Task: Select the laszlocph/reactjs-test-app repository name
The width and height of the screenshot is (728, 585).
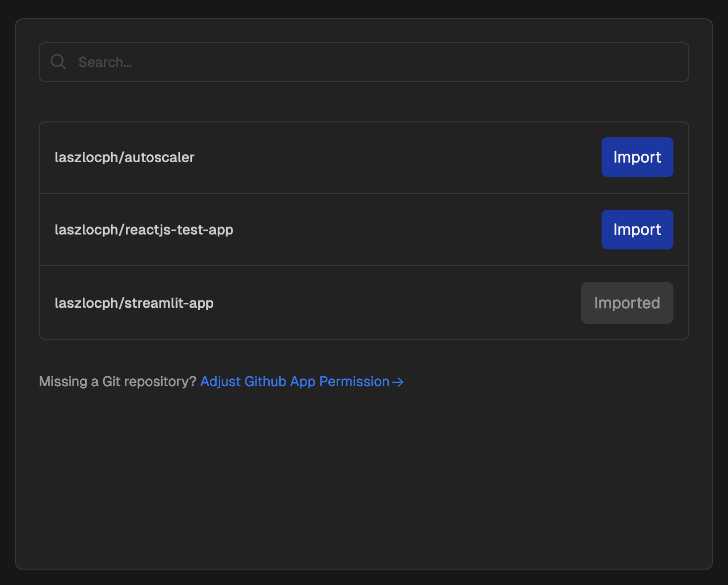Action: 144,230
